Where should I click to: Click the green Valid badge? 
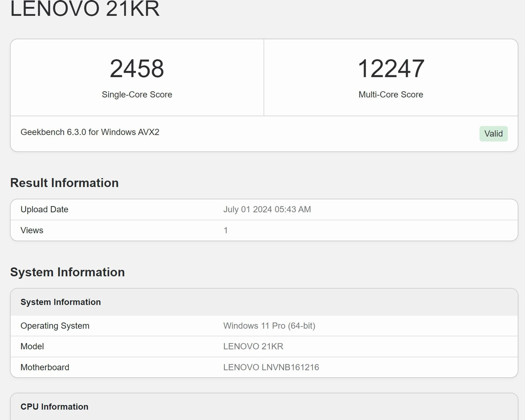click(493, 134)
